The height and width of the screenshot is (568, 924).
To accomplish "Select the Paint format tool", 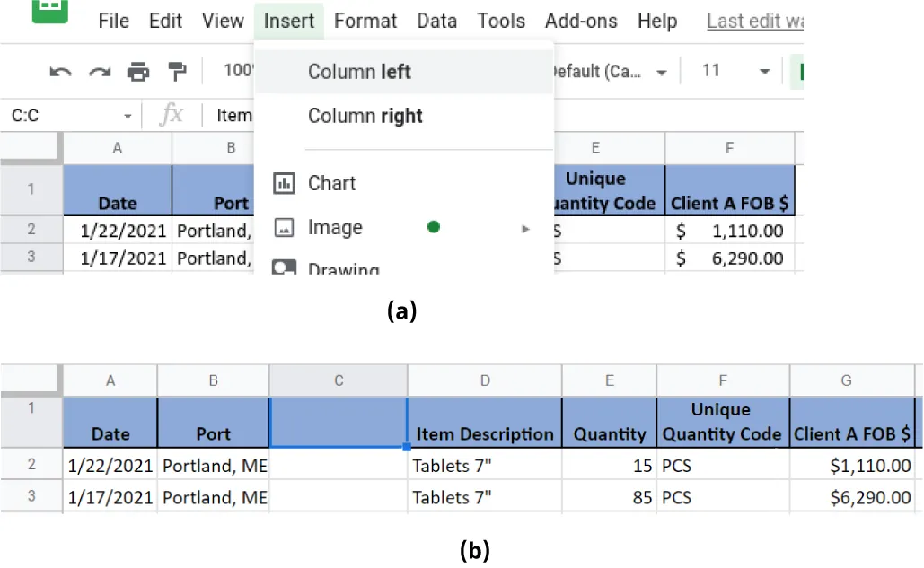I will pyautogui.click(x=176, y=71).
